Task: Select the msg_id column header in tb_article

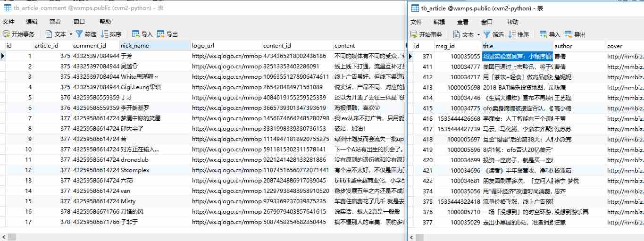Action: click(x=458, y=46)
